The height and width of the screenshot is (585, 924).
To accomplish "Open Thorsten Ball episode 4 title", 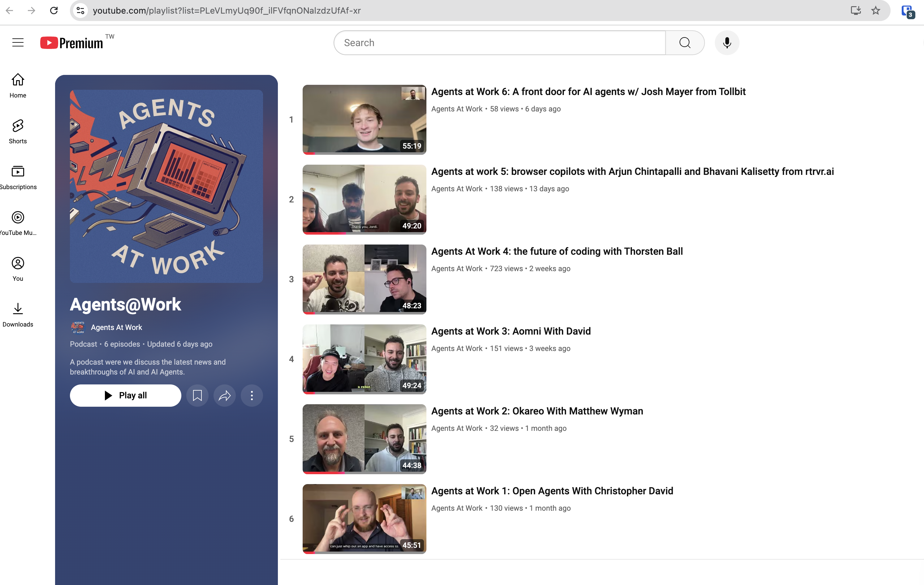I will tap(557, 251).
